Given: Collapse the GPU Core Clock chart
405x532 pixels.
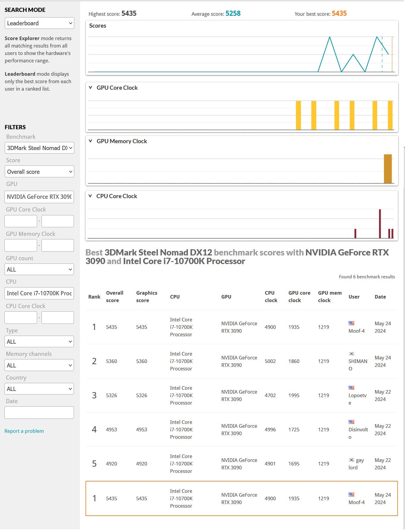Looking at the screenshot, I should pyautogui.click(x=91, y=88).
